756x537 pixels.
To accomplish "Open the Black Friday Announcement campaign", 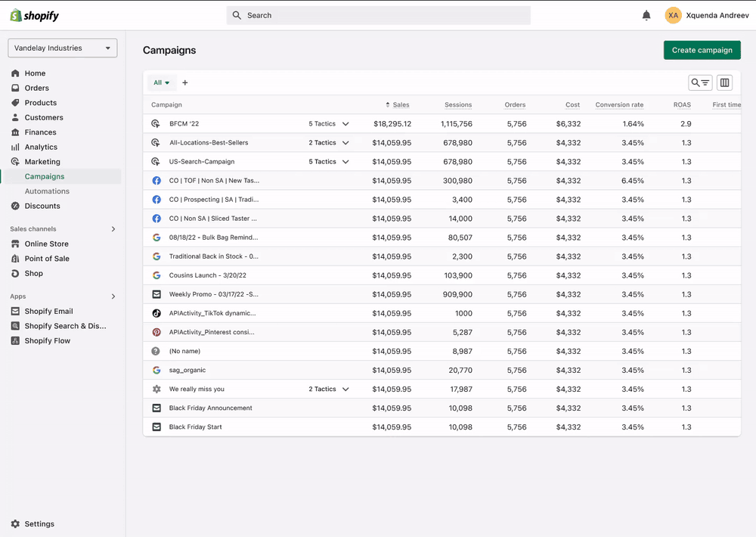I will [x=211, y=408].
